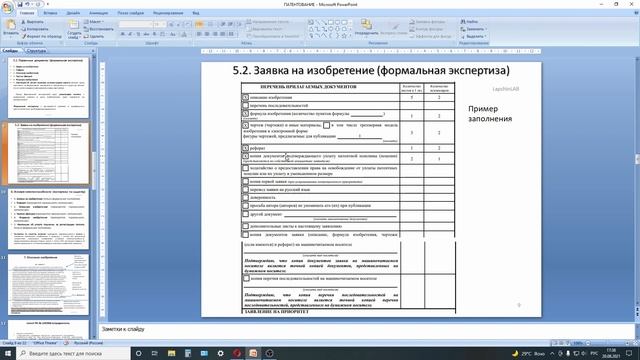Click Delete (Удалить) slide button
640x360 pixels.
(94, 36)
